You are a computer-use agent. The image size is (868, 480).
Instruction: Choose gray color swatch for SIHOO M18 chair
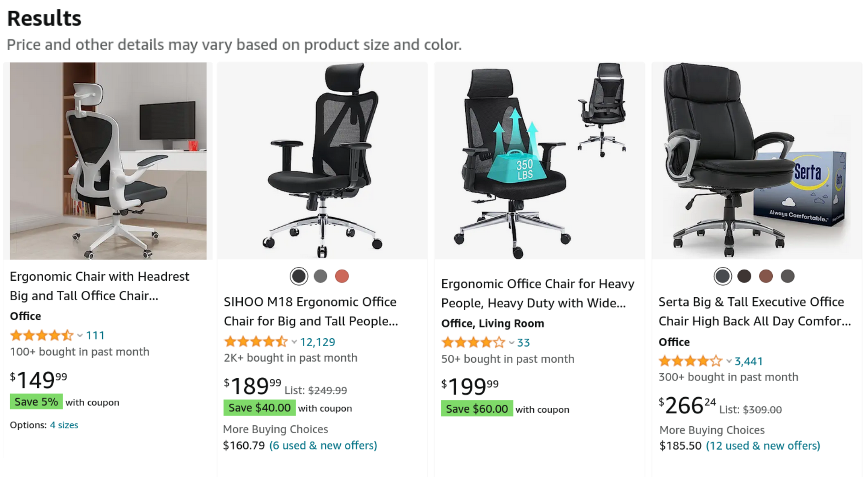pos(320,276)
